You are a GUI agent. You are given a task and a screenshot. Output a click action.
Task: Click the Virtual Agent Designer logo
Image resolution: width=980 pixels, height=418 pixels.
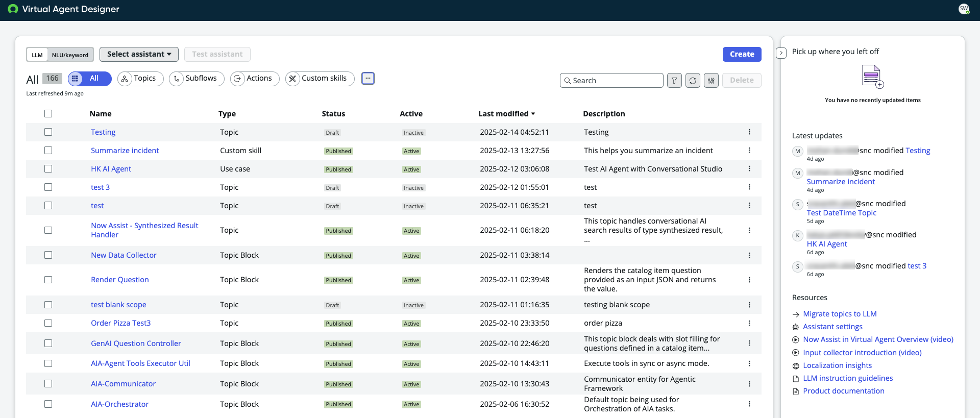point(13,9)
